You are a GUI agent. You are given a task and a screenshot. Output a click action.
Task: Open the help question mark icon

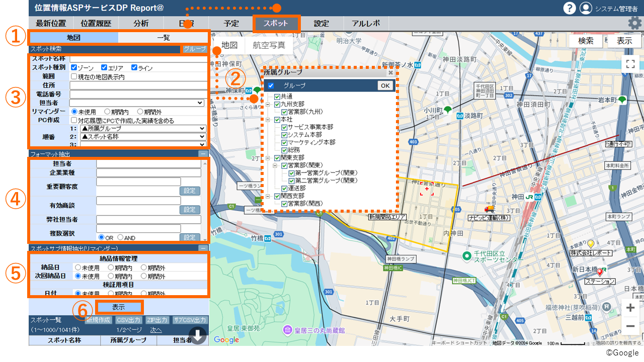(x=569, y=8)
